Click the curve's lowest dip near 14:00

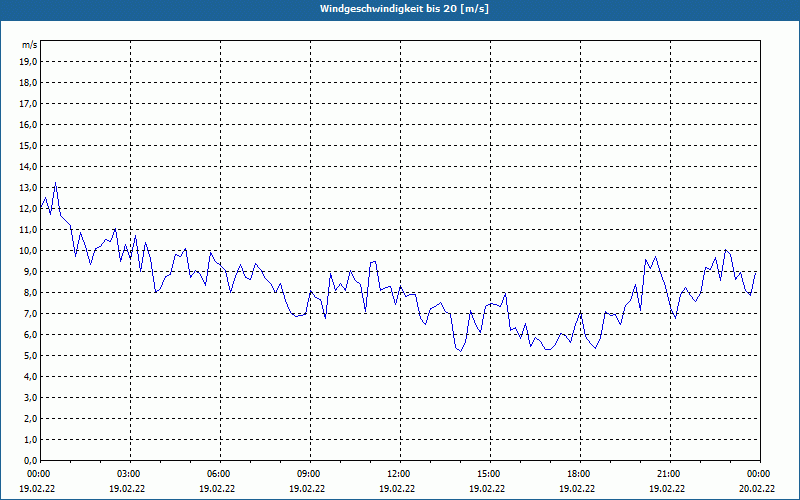click(x=460, y=351)
